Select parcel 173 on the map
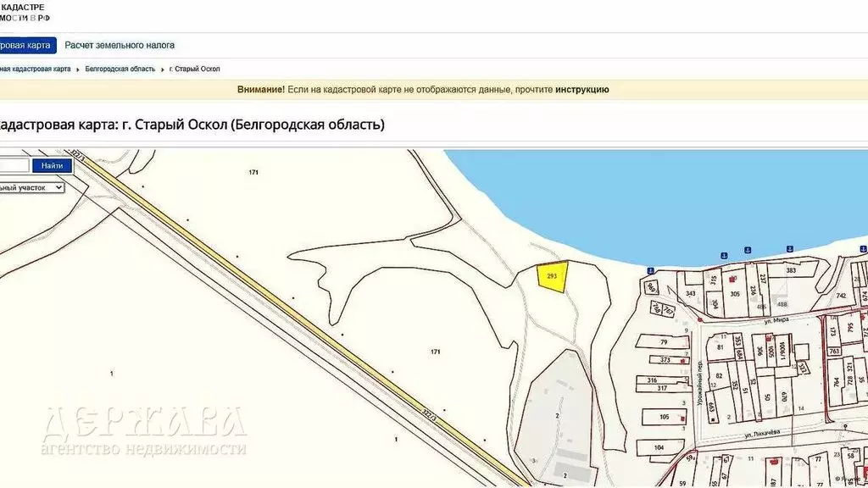This screenshot has height=488, width=868. tap(832, 331)
